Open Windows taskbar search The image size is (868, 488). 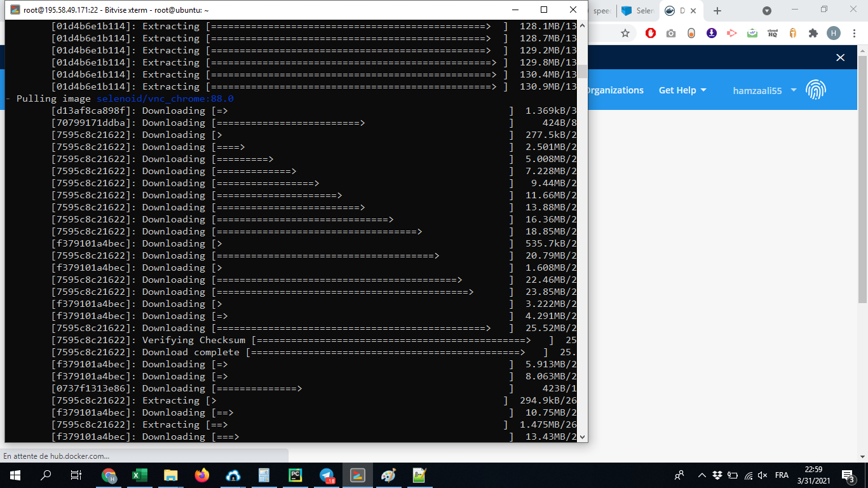46,475
